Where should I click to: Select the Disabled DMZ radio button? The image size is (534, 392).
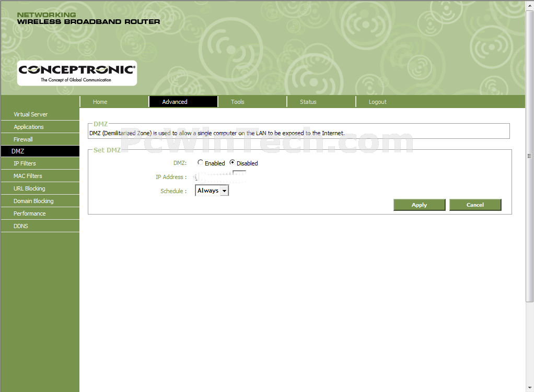[233, 163]
